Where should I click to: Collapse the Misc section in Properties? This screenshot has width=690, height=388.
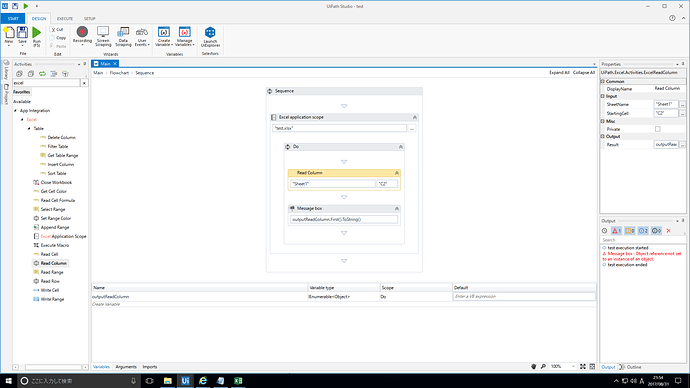[x=603, y=121]
